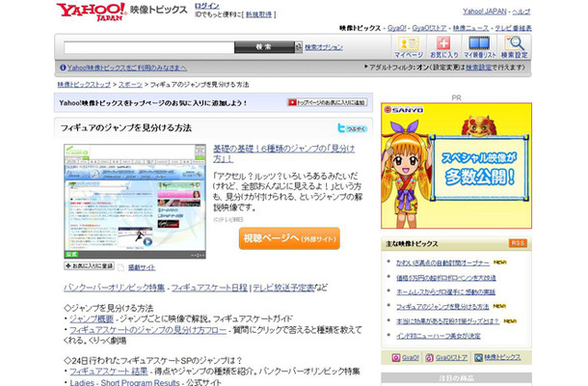Open the 掲載サイト link
Screen dimensions: 588x386
[x=142, y=267]
